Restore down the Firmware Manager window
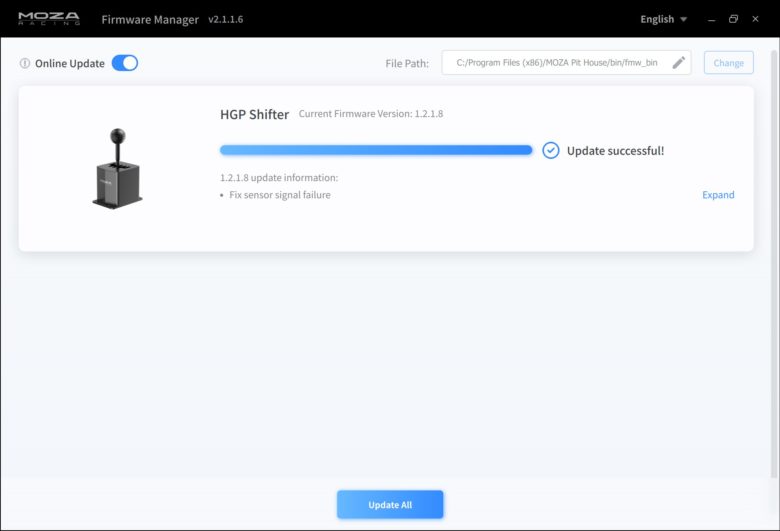 tap(733, 19)
